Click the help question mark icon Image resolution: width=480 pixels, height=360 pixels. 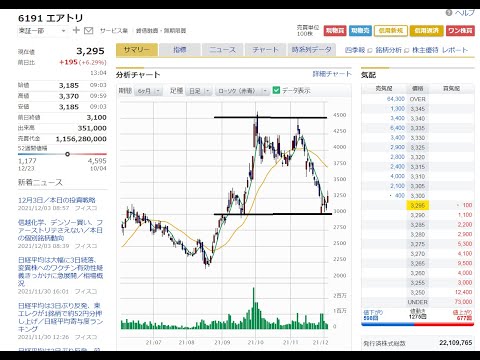click(449, 13)
